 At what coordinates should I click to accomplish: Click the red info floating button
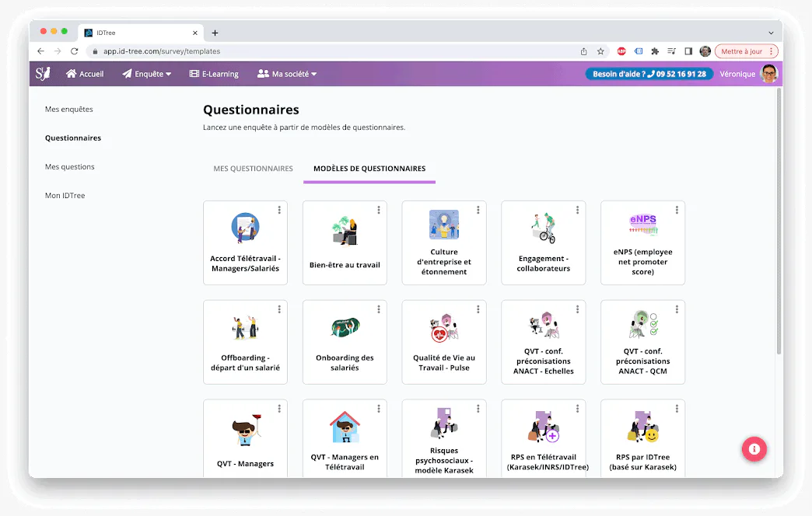click(754, 448)
